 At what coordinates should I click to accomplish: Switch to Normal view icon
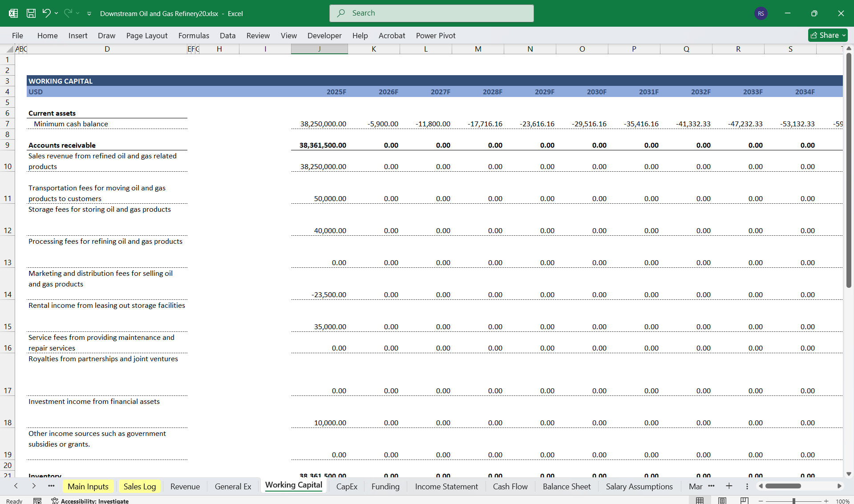(x=700, y=501)
